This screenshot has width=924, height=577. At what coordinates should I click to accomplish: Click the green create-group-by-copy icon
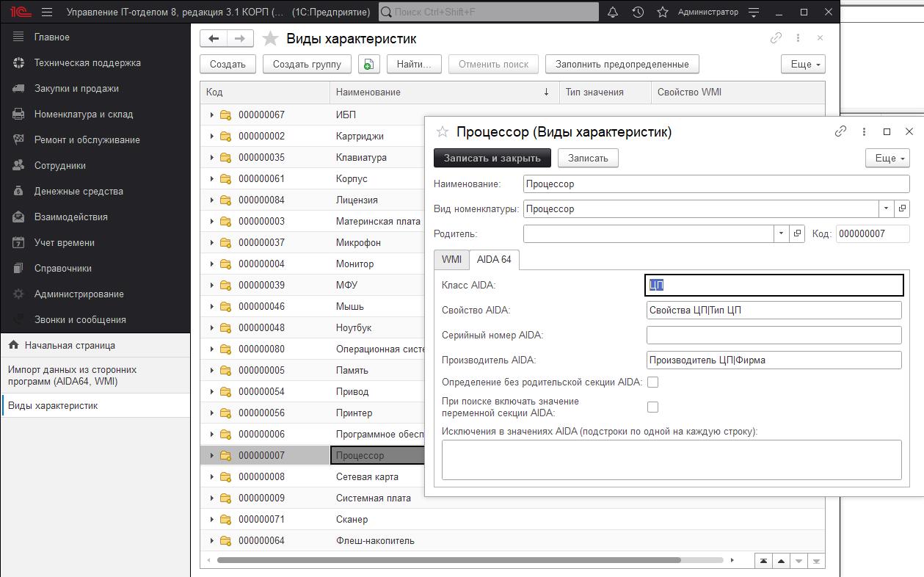coord(368,64)
